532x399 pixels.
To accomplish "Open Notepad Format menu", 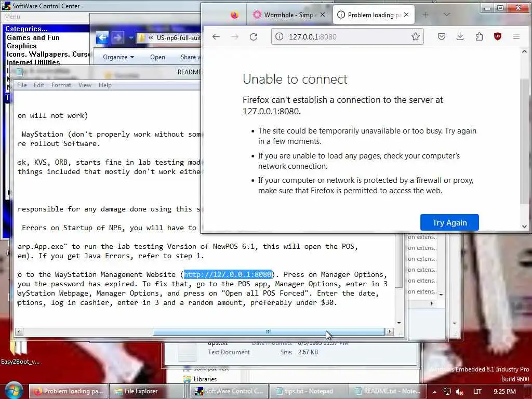I will 61,85.
